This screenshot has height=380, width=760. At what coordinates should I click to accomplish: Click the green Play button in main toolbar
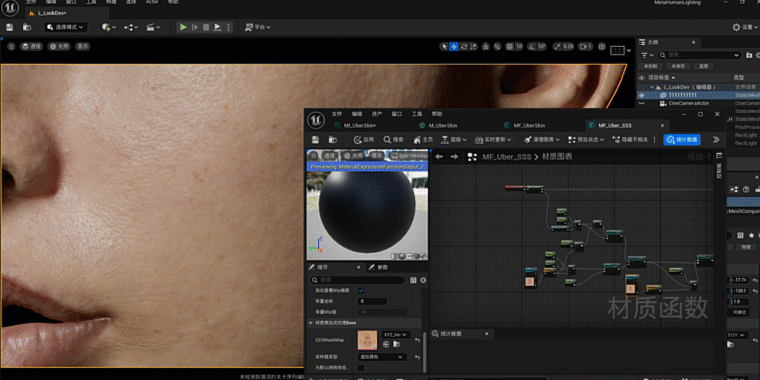tap(183, 27)
